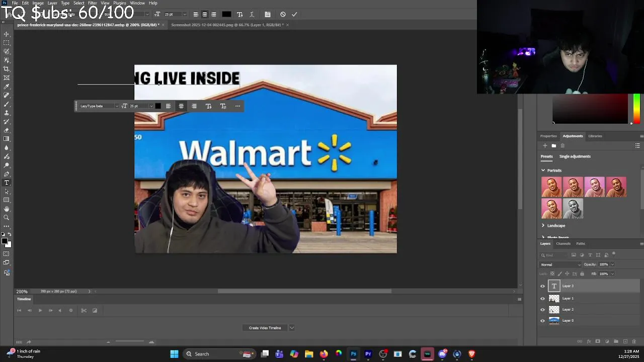The height and width of the screenshot is (362, 644).
Task: Hide Layer 0 visibility eye
Action: click(x=542, y=321)
